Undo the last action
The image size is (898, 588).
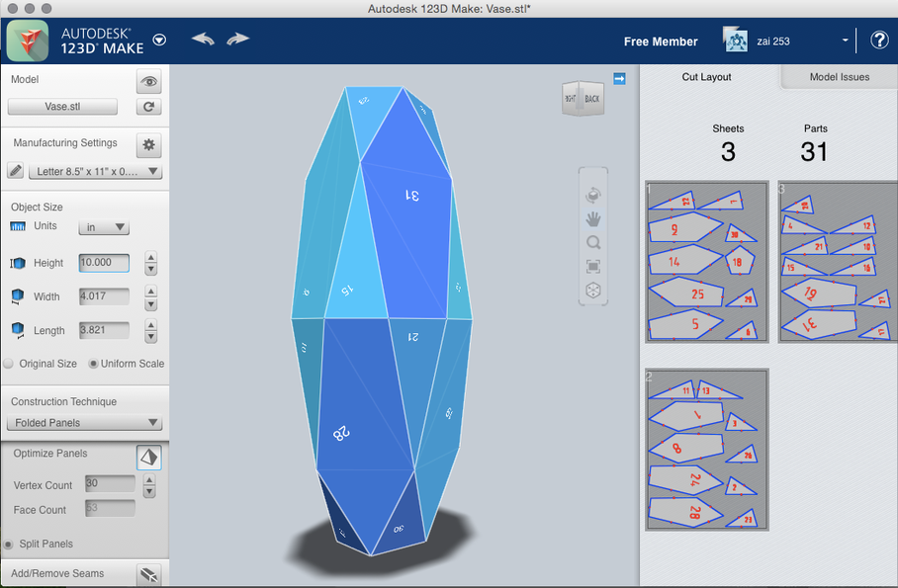[x=203, y=39]
